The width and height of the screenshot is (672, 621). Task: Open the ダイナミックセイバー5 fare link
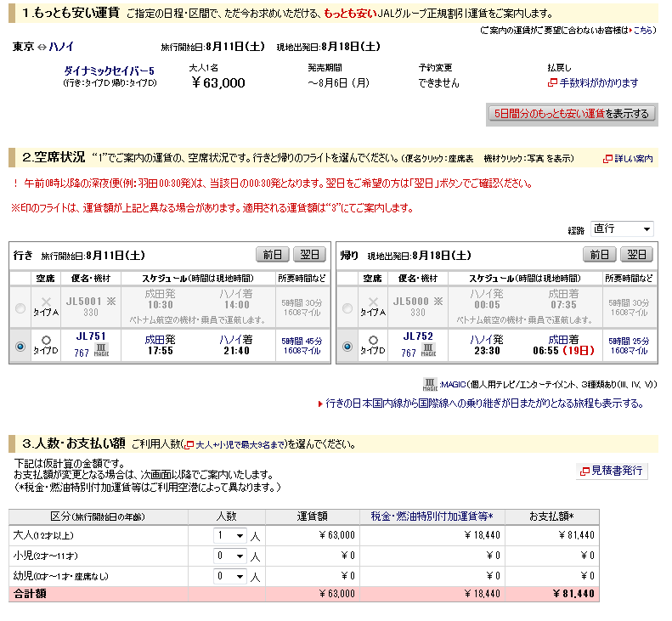coord(109,71)
